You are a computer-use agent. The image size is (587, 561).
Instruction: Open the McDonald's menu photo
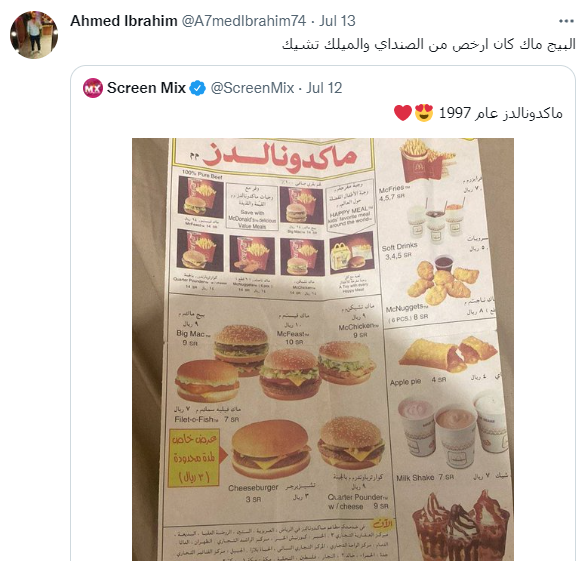pos(323,349)
